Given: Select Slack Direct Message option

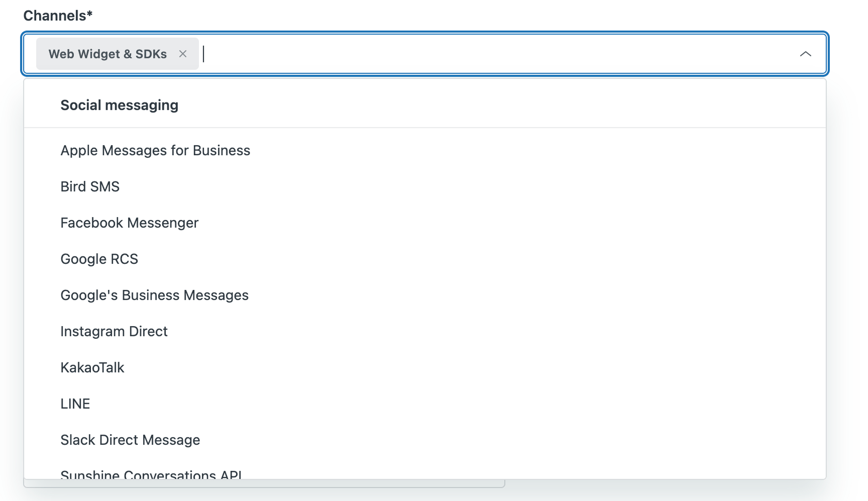Looking at the screenshot, I should [x=130, y=440].
